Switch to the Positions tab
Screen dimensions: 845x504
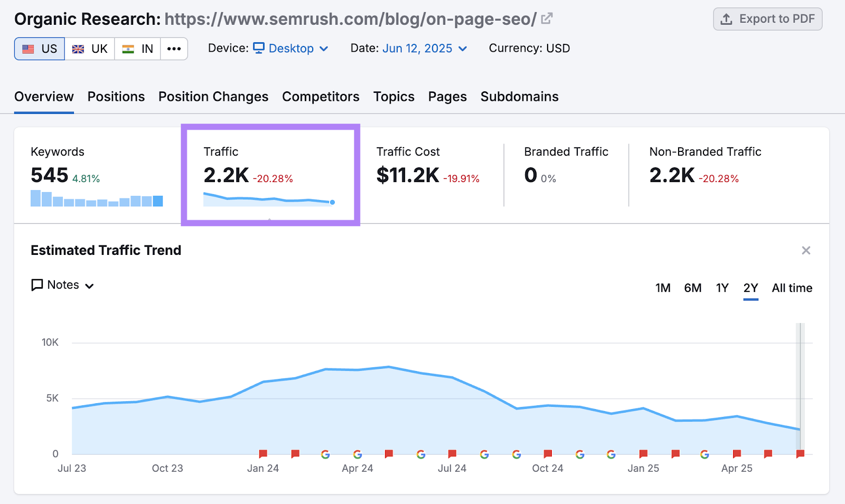pos(116,97)
